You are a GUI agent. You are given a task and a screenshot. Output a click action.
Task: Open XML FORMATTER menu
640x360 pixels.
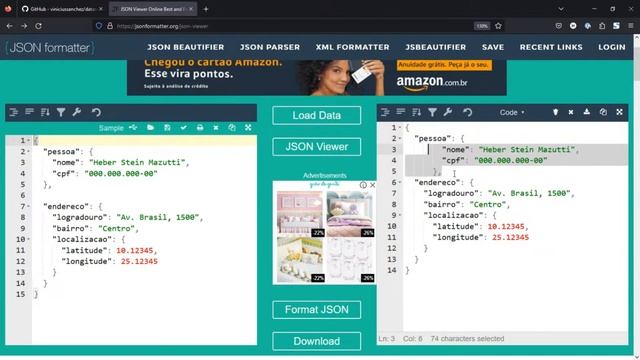coord(352,47)
